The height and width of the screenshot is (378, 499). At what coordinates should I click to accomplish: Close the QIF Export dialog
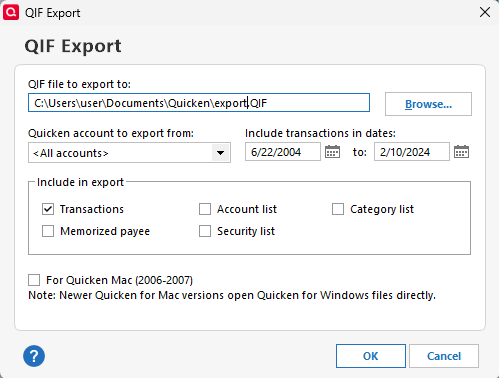pos(485,12)
